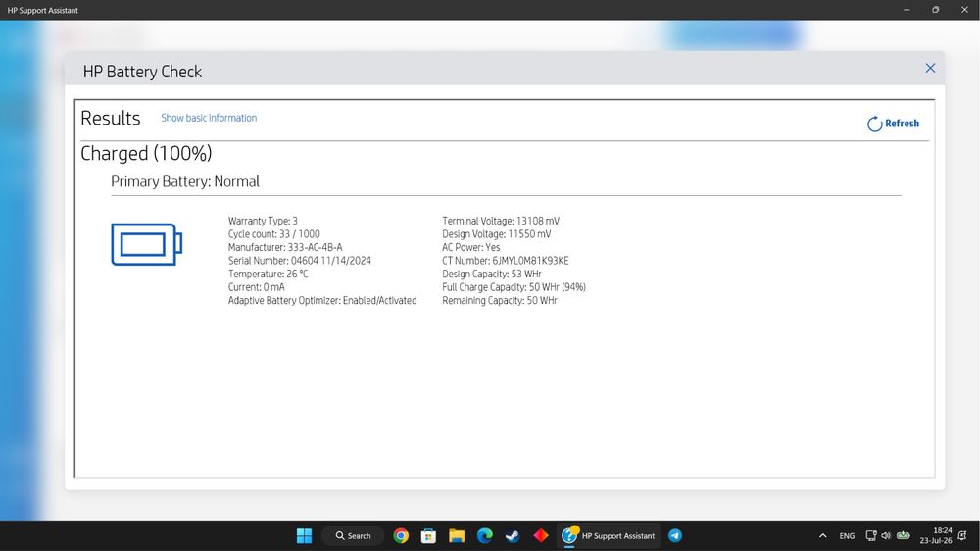Select AC Power: Yes text
The height and width of the screenshot is (551, 980).
[x=470, y=247]
